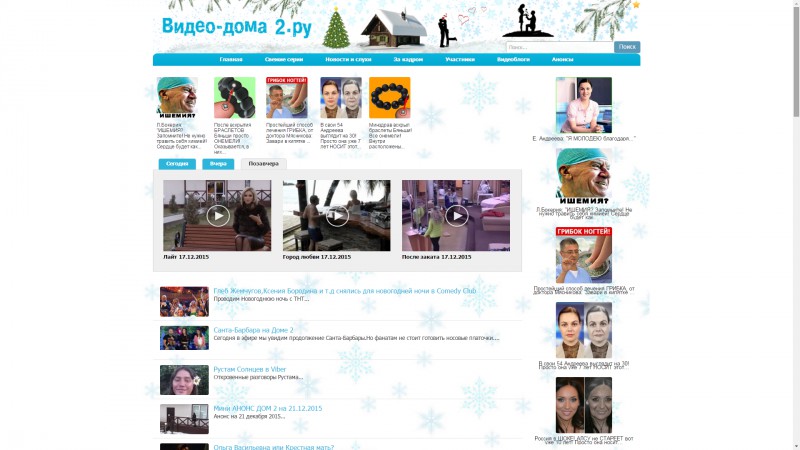Click the top-row ГРИБОК НОГТЕЙ ad image

[x=287, y=97]
